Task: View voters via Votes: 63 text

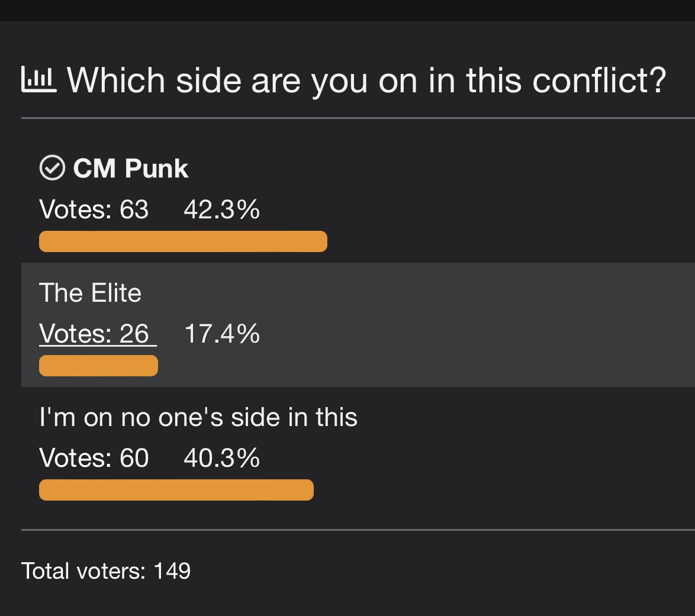Action: click(x=94, y=210)
